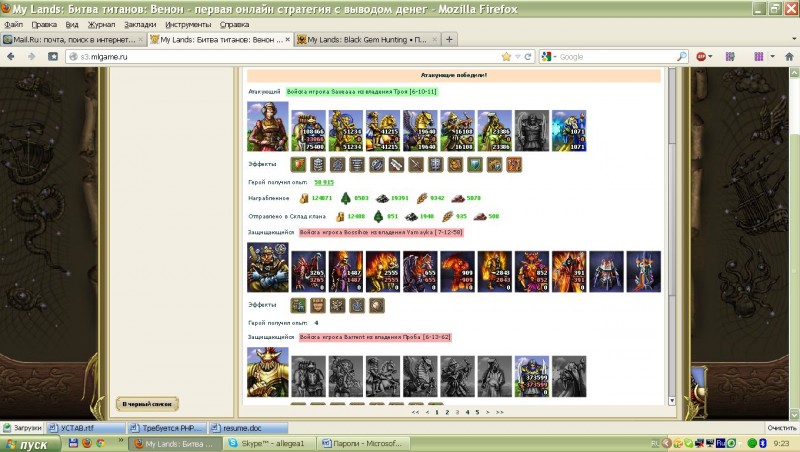Viewport: 800px width, 452px height.
Task: Click the first shield effect icon in attacker's row
Action: pyautogui.click(x=298, y=164)
